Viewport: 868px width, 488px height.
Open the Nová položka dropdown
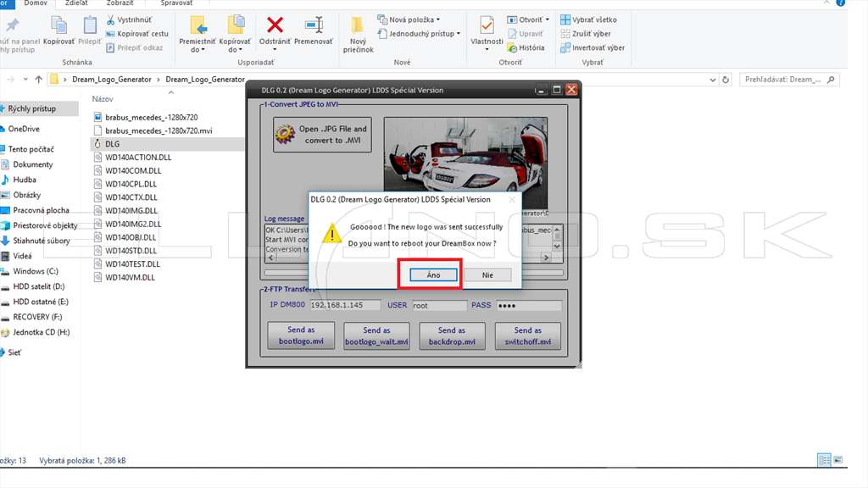point(409,19)
